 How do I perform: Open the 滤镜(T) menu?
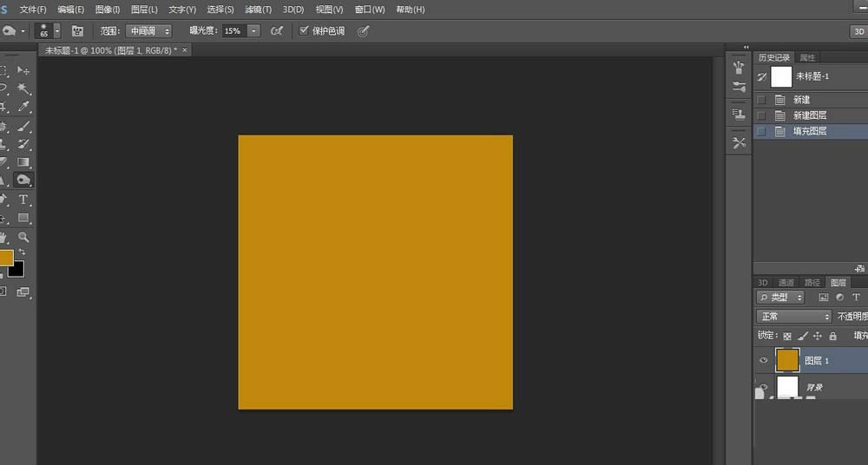click(258, 10)
